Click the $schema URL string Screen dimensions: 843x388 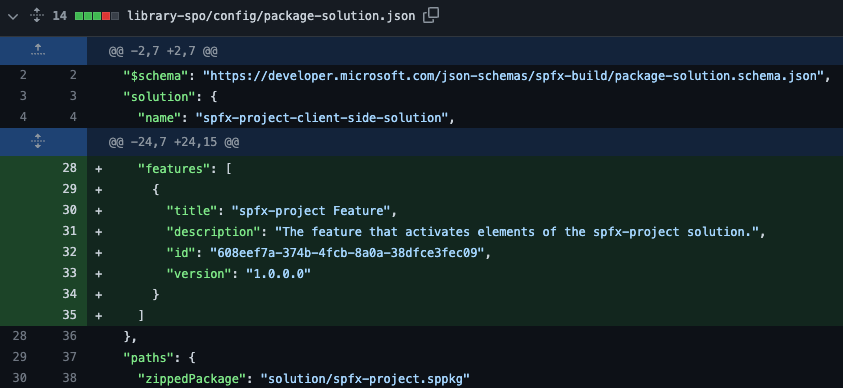[x=513, y=76]
